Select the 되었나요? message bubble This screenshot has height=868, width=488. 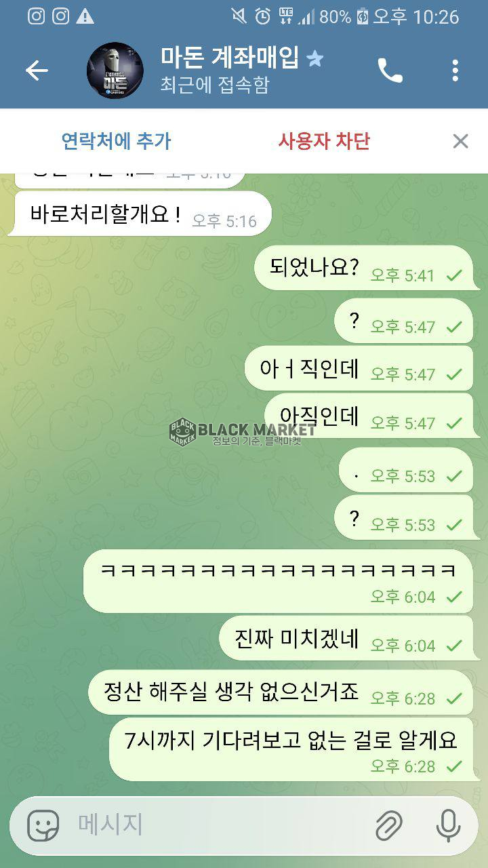(x=364, y=268)
